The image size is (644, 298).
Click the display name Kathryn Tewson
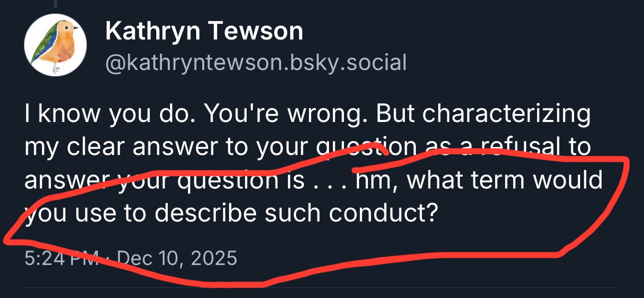coord(204,32)
